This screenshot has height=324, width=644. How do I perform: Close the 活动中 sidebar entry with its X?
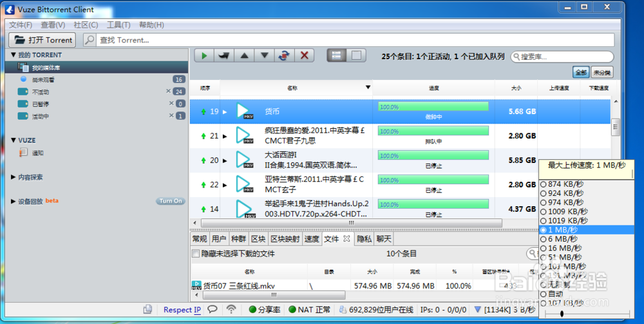click(171, 115)
